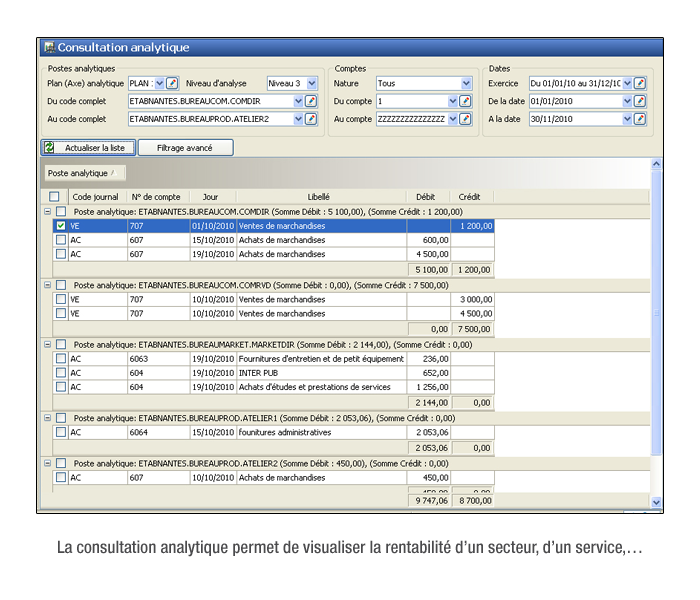Open Filtrage avancé

tap(184, 148)
